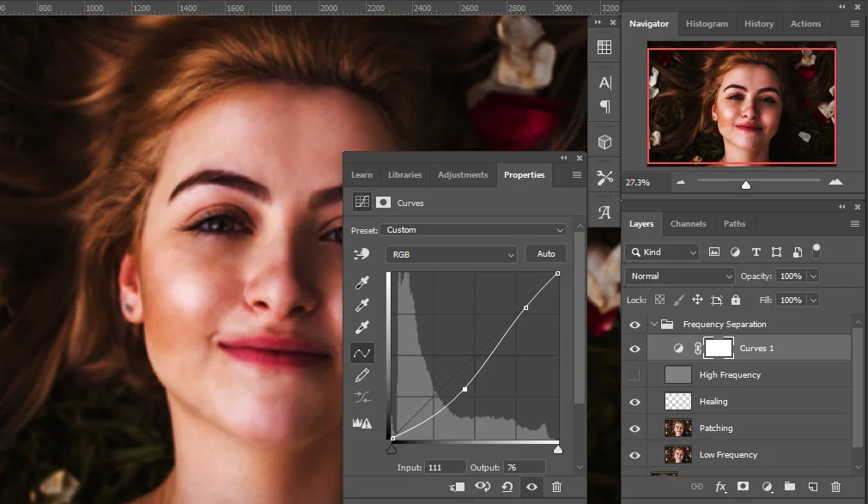Switch to the Channels tab
868x504 pixels.
pyautogui.click(x=688, y=224)
